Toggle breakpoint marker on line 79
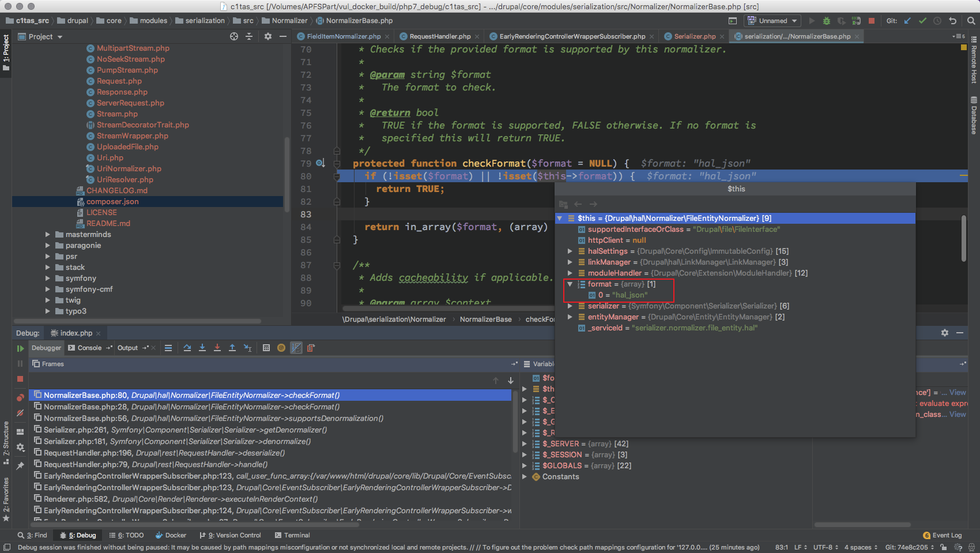 click(320, 163)
